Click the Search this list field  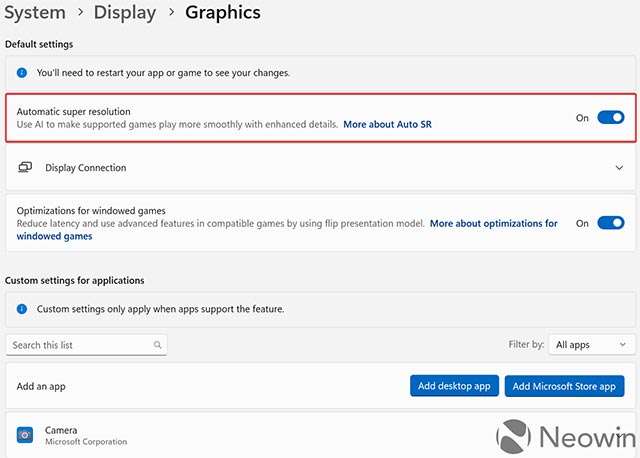tap(80, 345)
